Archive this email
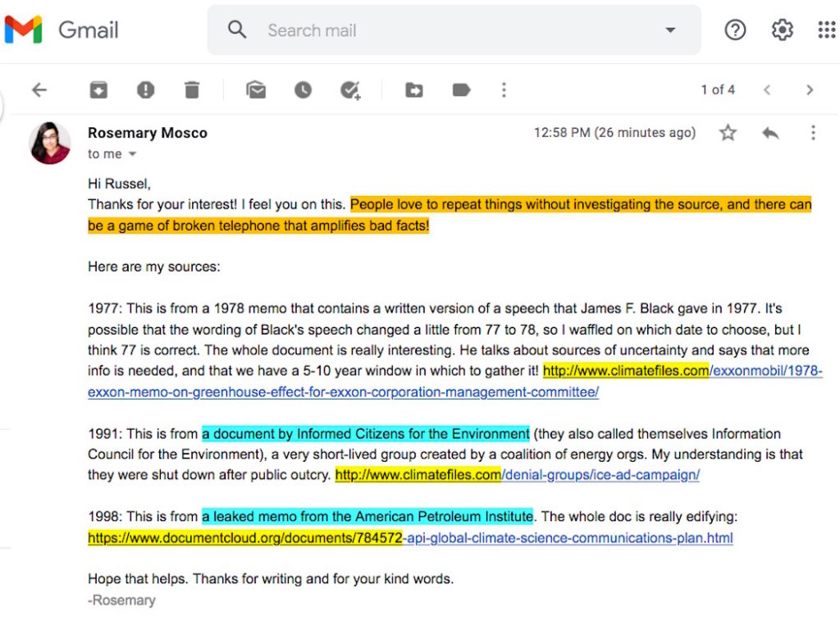Viewport: 840px width, 621px height. [x=98, y=90]
